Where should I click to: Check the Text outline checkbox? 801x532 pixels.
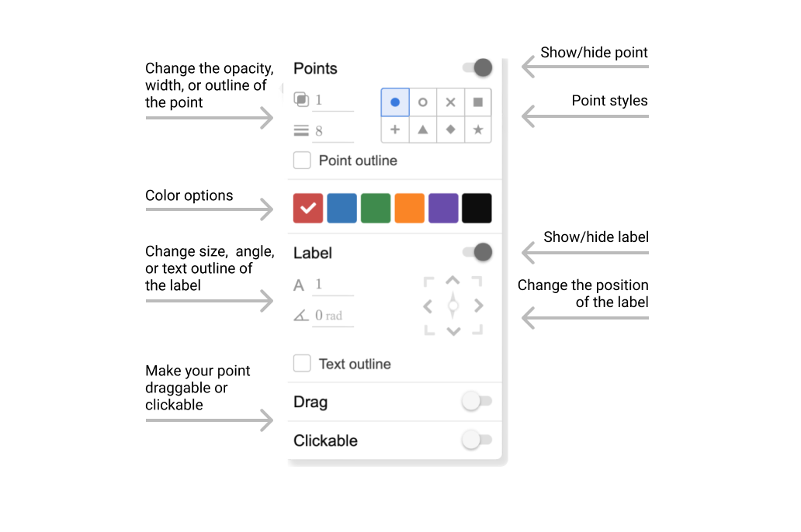[302, 364]
